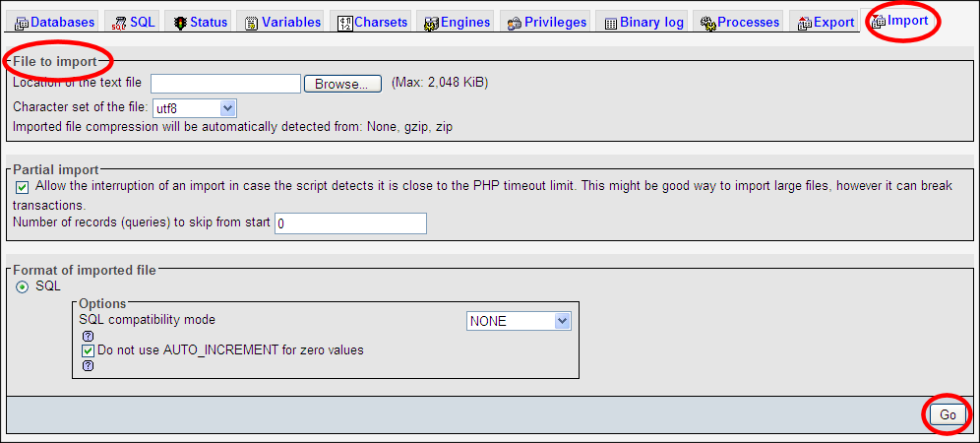Viewport: 980px width, 443px height.
Task: Click the Binary log tab icon
Action: point(611,24)
